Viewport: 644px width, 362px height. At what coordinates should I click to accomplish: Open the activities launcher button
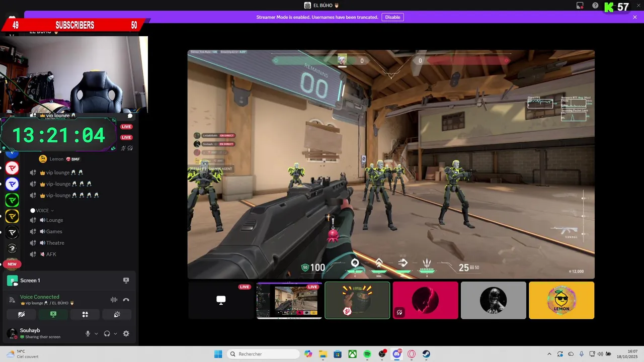click(x=85, y=314)
